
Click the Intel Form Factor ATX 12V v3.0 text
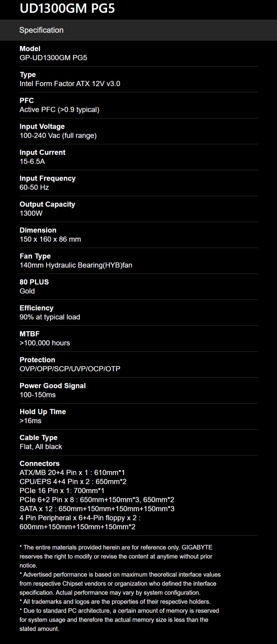[x=70, y=84]
